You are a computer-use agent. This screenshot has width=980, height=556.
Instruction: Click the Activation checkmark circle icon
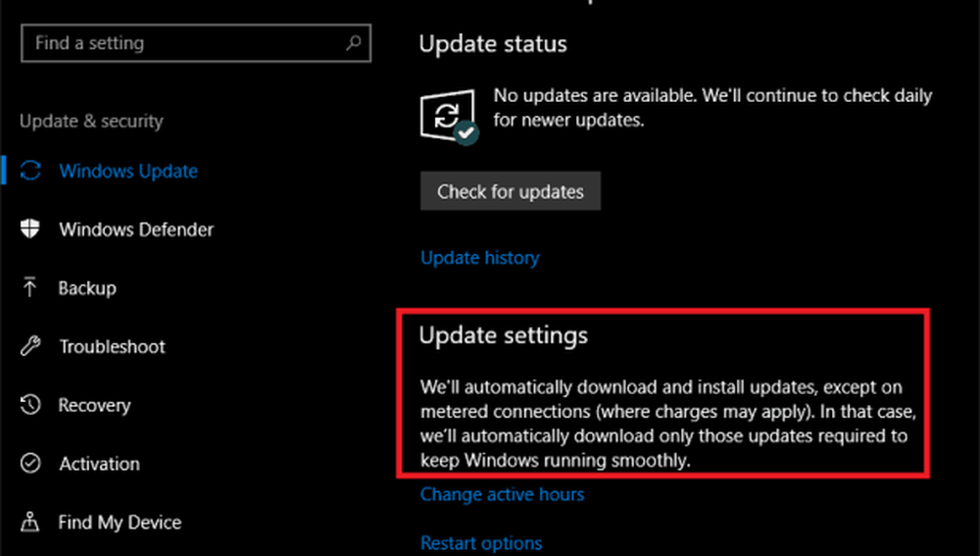30,464
